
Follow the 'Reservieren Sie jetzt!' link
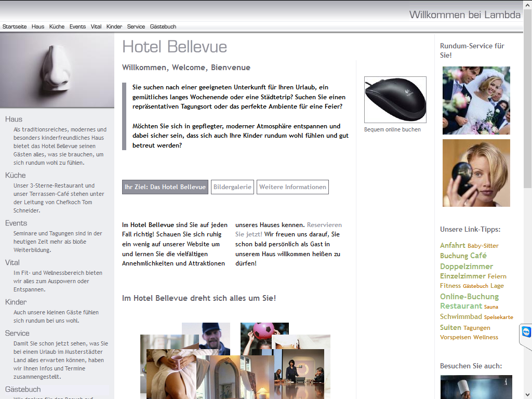pyautogui.click(x=288, y=229)
